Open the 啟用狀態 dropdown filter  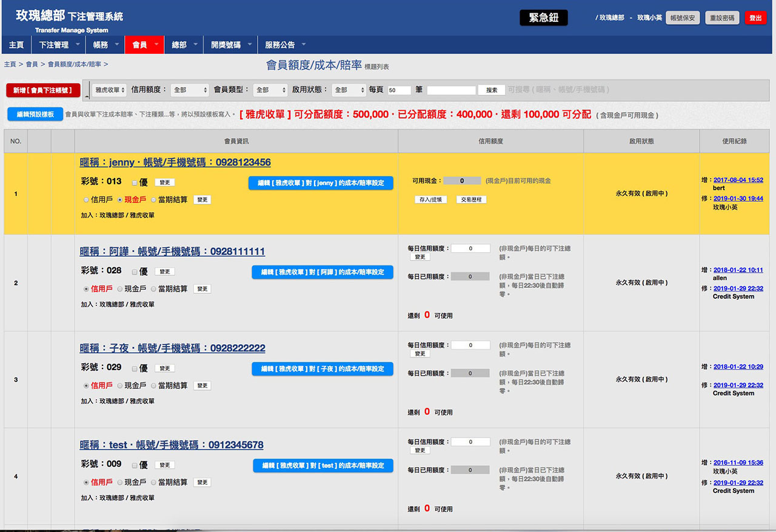(349, 90)
